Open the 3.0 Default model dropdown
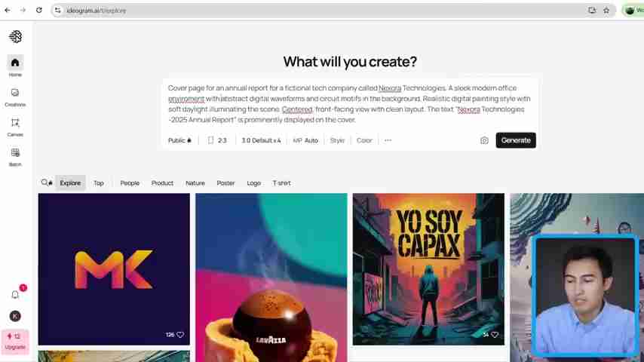This screenshot has height=362, width=644. point(261,140)
